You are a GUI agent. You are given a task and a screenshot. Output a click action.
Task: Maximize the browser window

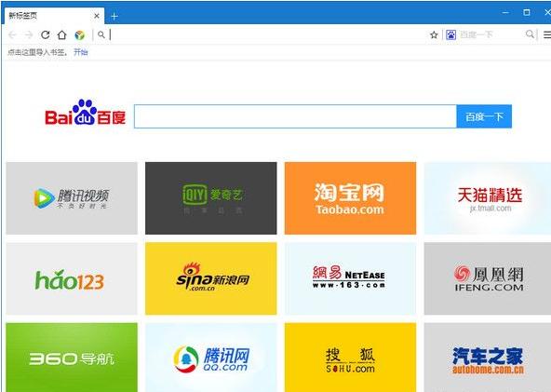pos(527,12)
